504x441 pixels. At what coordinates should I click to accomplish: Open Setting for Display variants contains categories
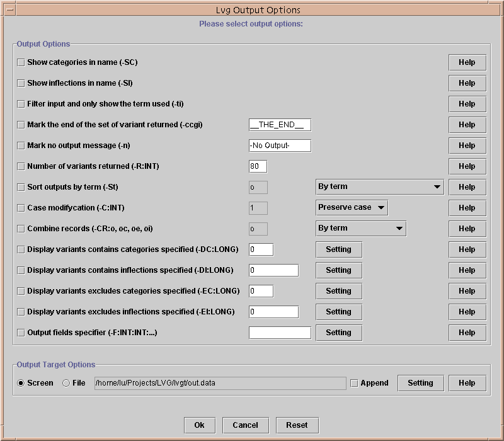pos(338,249)
